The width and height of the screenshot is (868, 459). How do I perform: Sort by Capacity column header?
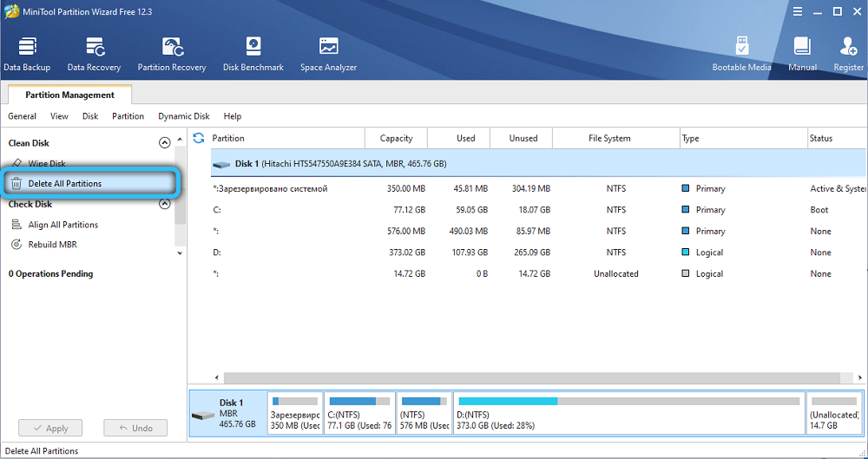(x=396, y=138)
